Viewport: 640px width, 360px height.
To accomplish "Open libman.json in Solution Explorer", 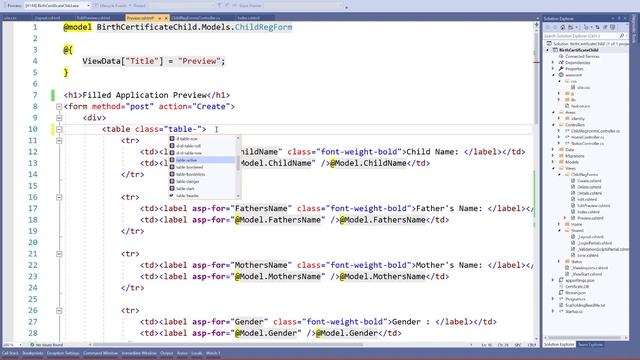I will click(x=576, y=293).
